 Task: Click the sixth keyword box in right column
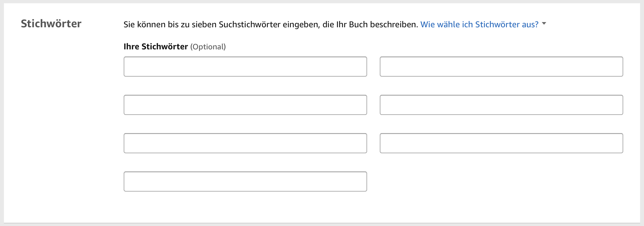(502, 143)
